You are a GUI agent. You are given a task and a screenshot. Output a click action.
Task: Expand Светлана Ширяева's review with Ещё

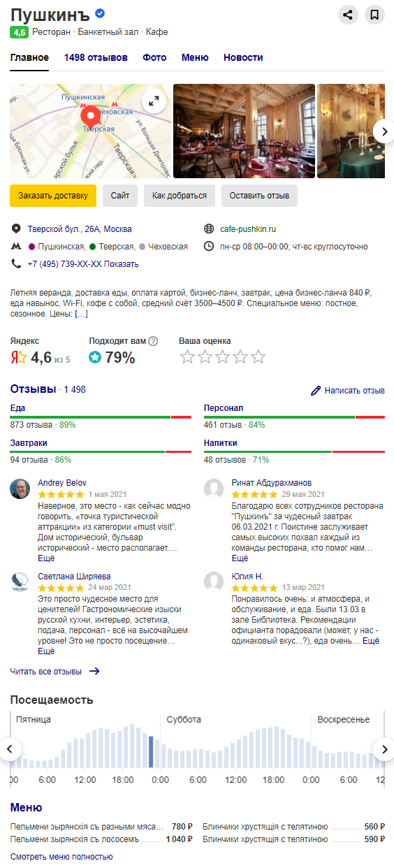(x=45, y=651)
